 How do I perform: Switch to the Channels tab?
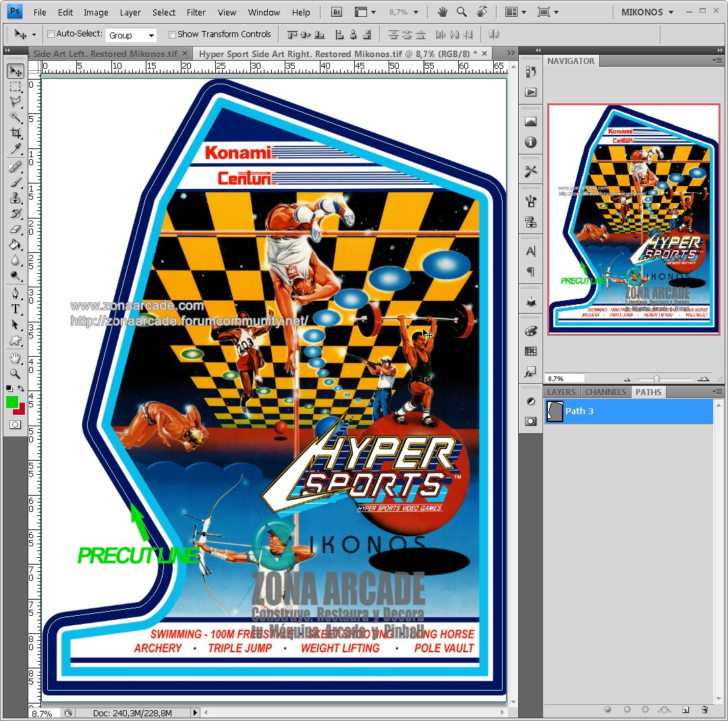coord(605,392)
